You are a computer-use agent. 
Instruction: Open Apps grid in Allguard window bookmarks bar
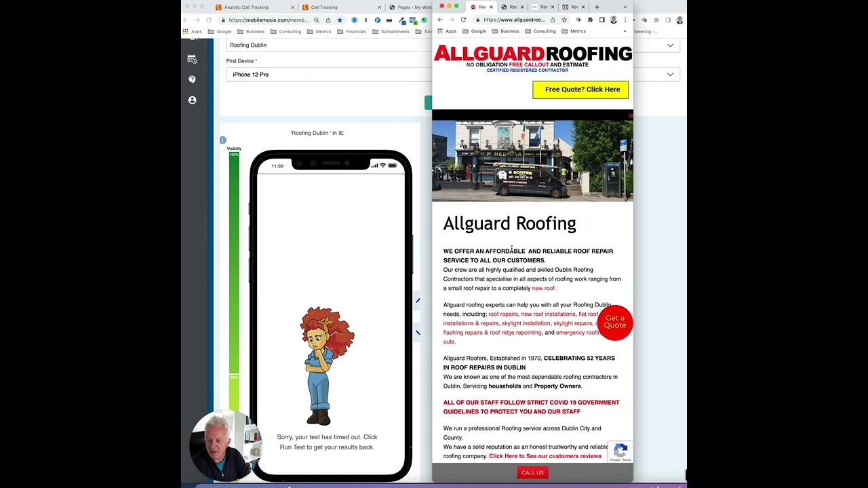point(447,31)
